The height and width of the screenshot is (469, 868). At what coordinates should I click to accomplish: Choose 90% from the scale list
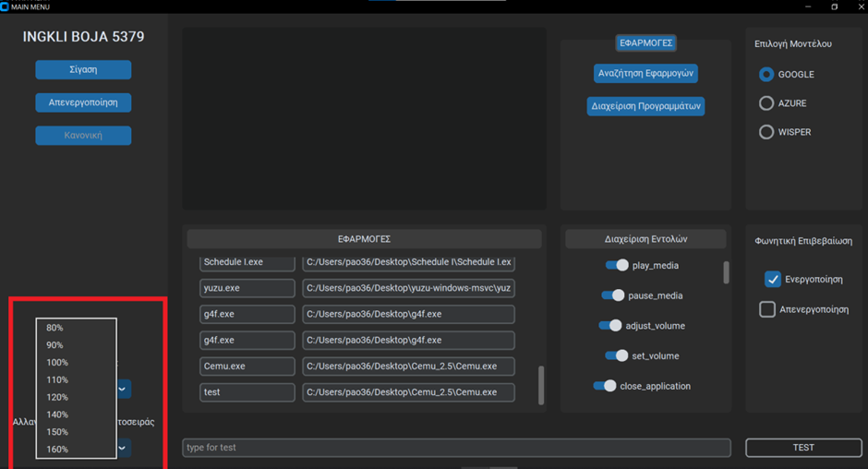[x=77, y=345]
